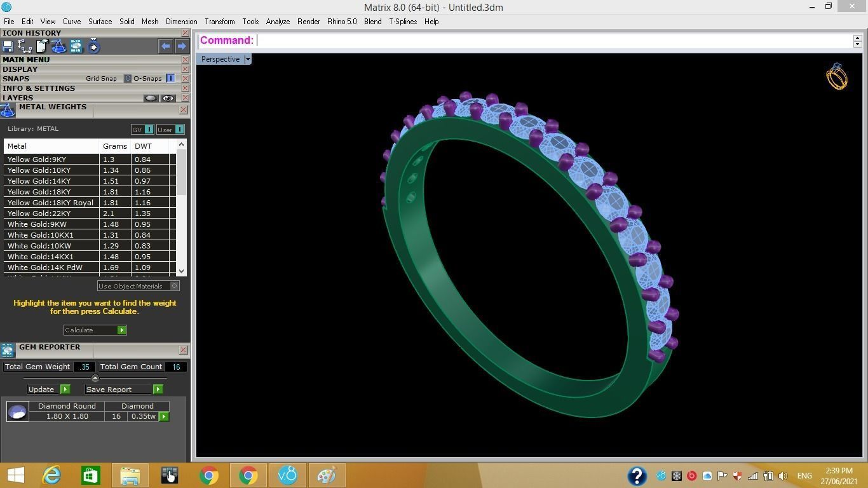Open the File menu

[9, 22]
